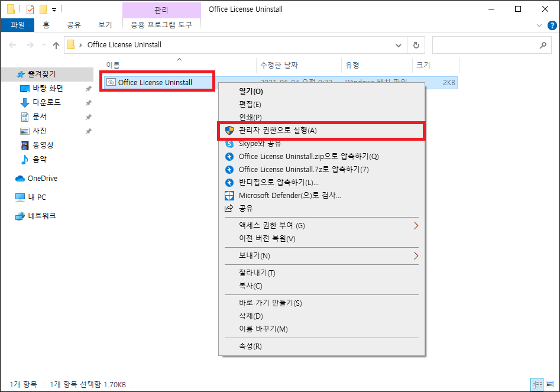
Task: Select 내 PC in navigation pane
Action: (37, 197)
